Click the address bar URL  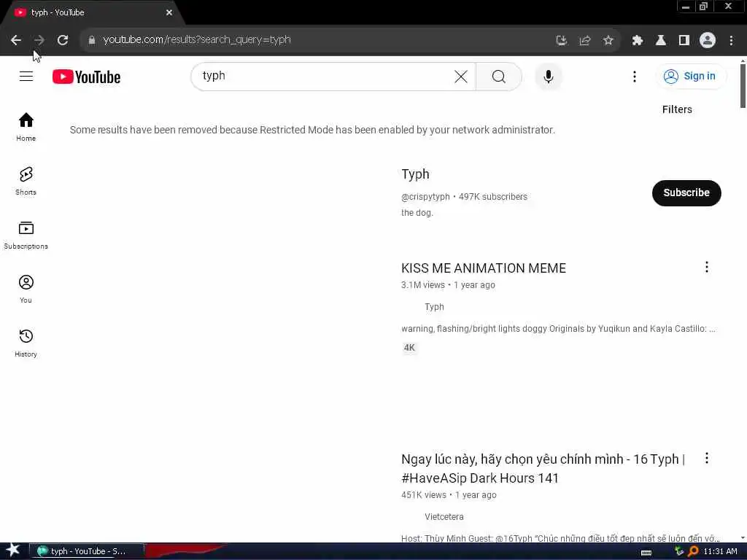(197, 40)
